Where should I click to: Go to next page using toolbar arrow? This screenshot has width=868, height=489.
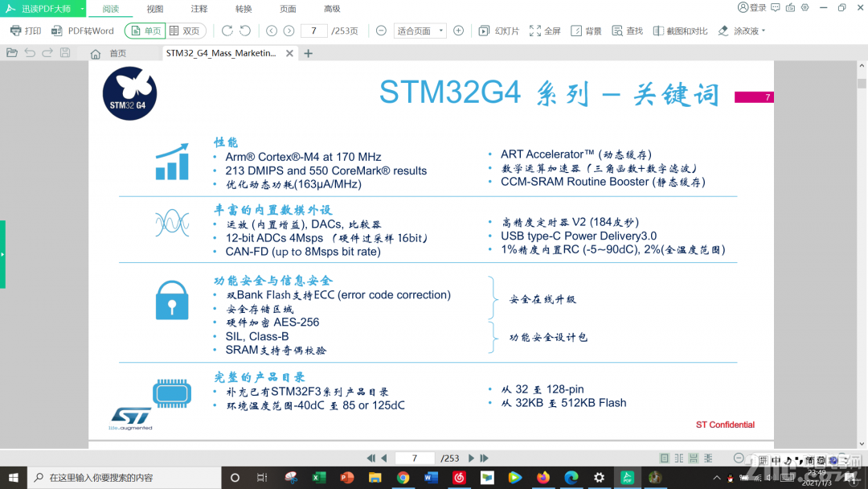289,31
